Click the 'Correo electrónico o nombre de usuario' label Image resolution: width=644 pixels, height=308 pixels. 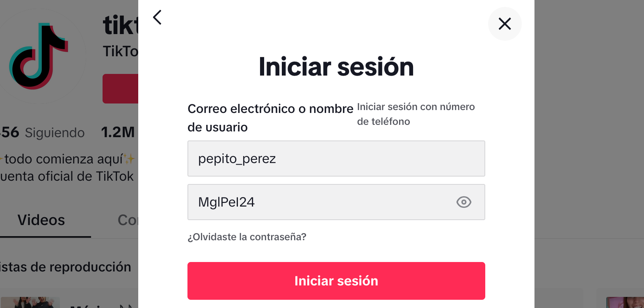click(270, 117)
